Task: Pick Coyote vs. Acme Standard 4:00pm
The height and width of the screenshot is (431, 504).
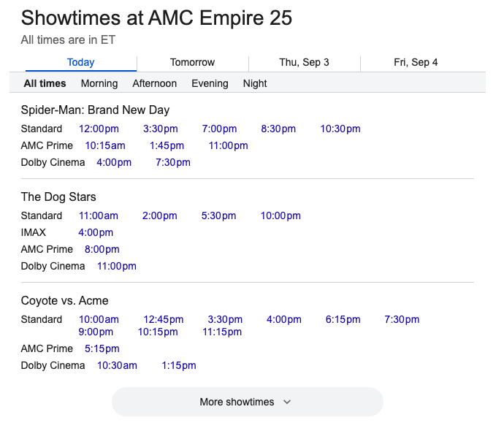Action: [x=284, y=319]
